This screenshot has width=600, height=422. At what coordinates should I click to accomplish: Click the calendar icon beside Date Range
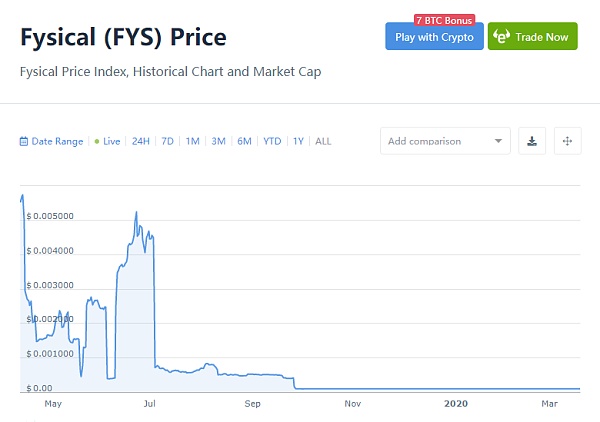24,142
